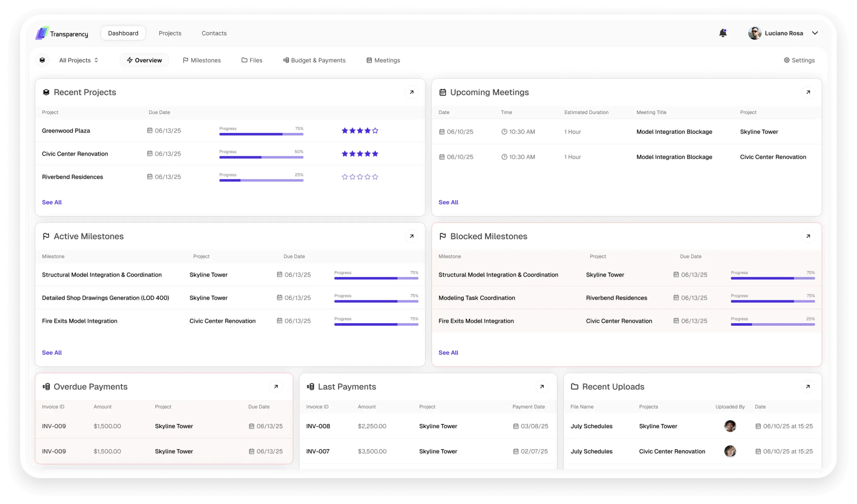The width and height of the screenshot is (857, 504).
Task: Open Blocked Milestones expand arrow
Action: [x=808, y=236]
